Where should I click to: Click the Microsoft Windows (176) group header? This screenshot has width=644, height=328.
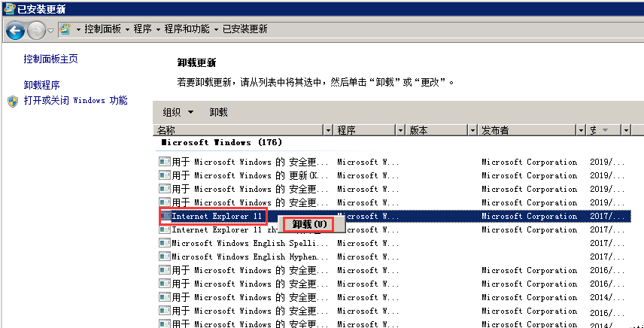point(222,142)
